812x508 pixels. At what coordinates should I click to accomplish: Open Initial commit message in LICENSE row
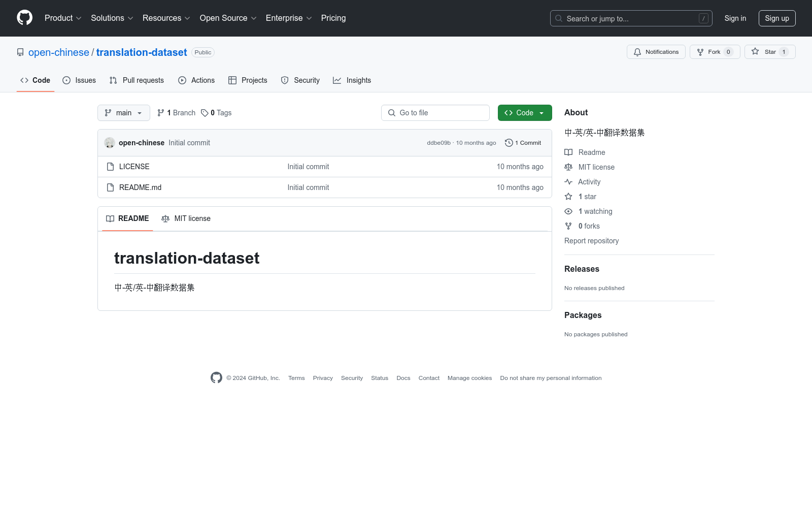[308, 167]
